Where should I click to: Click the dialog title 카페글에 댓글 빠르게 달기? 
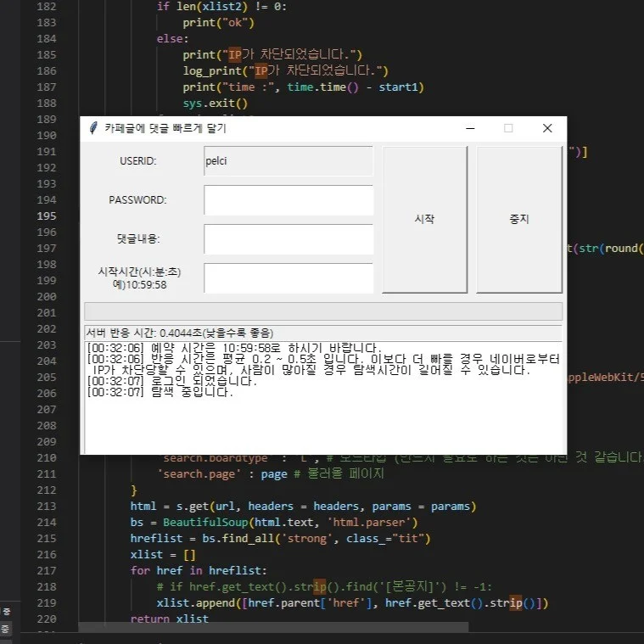click(165, 128)
